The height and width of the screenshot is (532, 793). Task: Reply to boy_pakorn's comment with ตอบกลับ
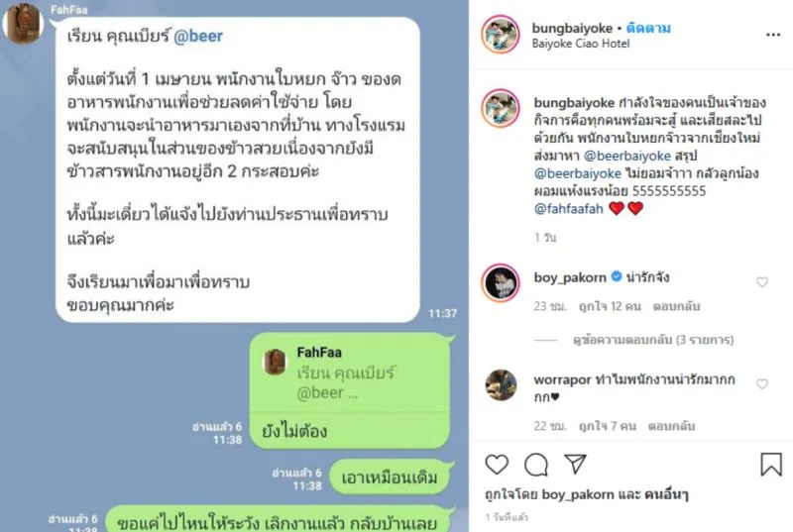pyautogui.click(x=676, y=306)
